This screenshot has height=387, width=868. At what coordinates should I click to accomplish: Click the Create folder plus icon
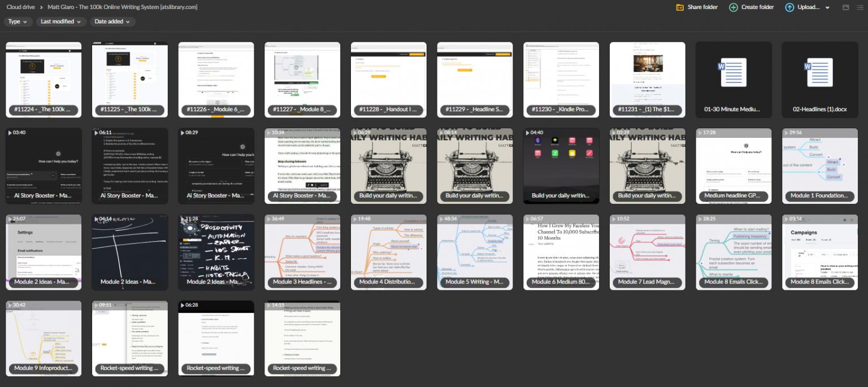click(733, 7)
